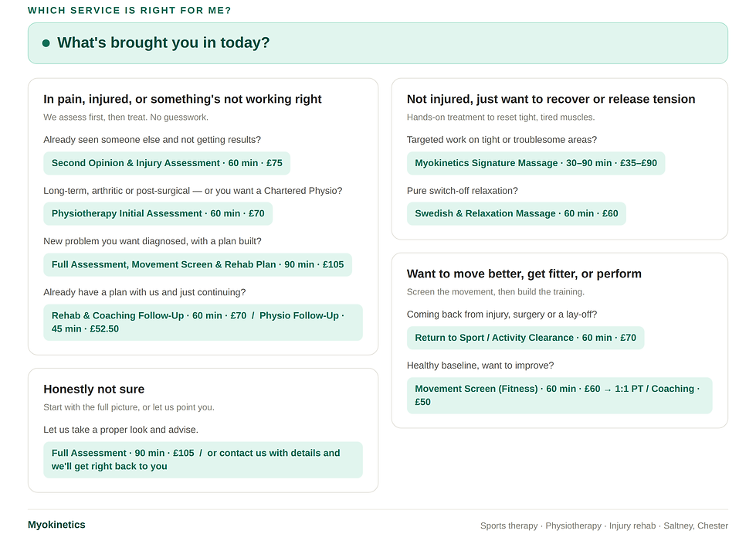Select Second Opinion & Injury Assessment option

pos(167,163)
